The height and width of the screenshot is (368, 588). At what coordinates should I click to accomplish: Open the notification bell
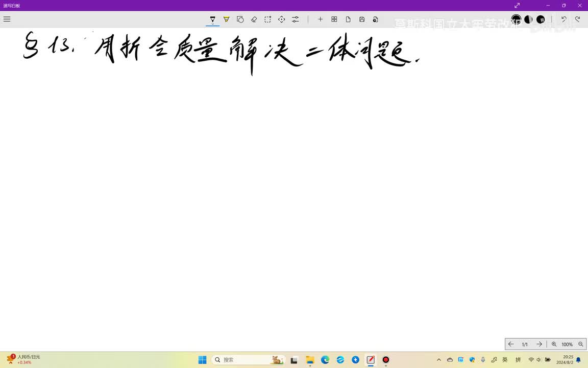click(x=578, y=360)
